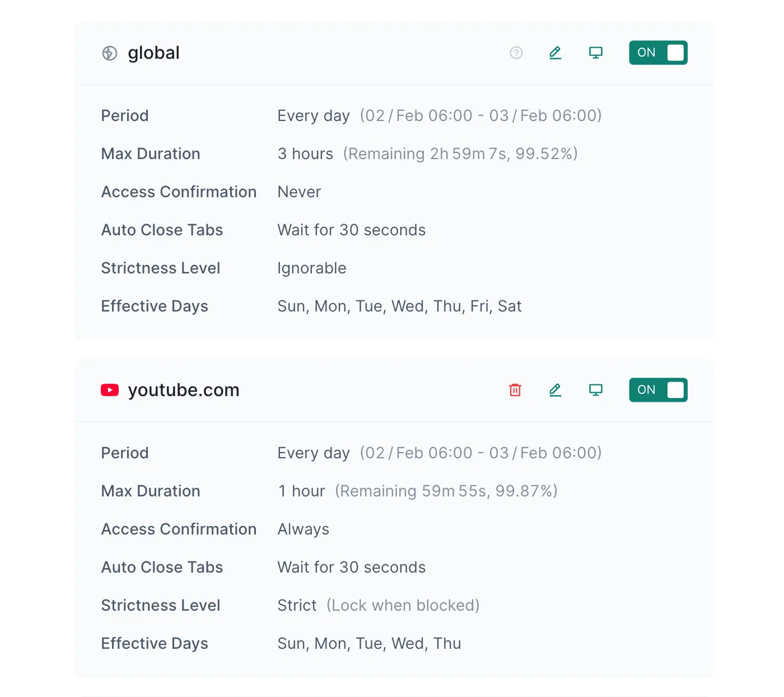Screen dimensions: 784x697
Task: Click youtube.com's remaining time text
Action: tap(446, 491)
